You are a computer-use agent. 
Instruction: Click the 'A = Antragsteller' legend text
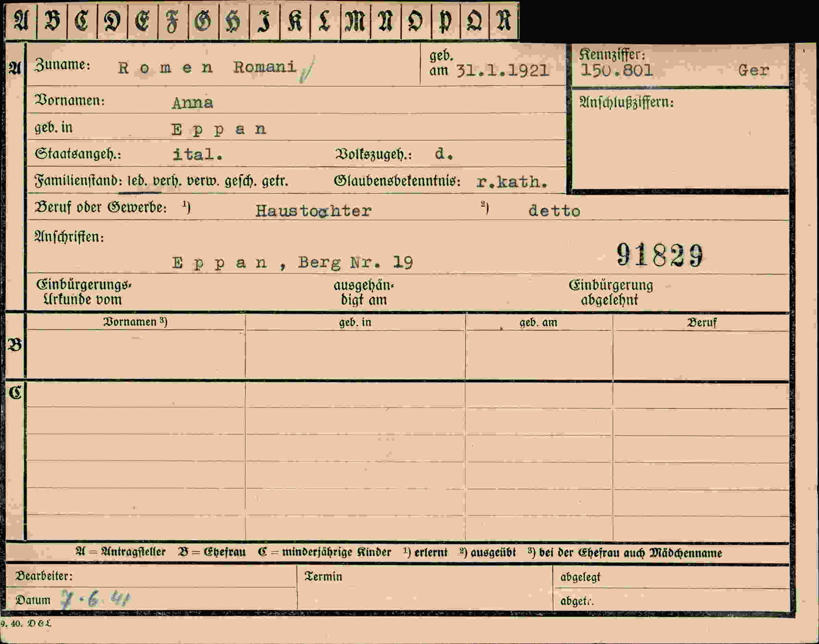[x=121, y=552]
